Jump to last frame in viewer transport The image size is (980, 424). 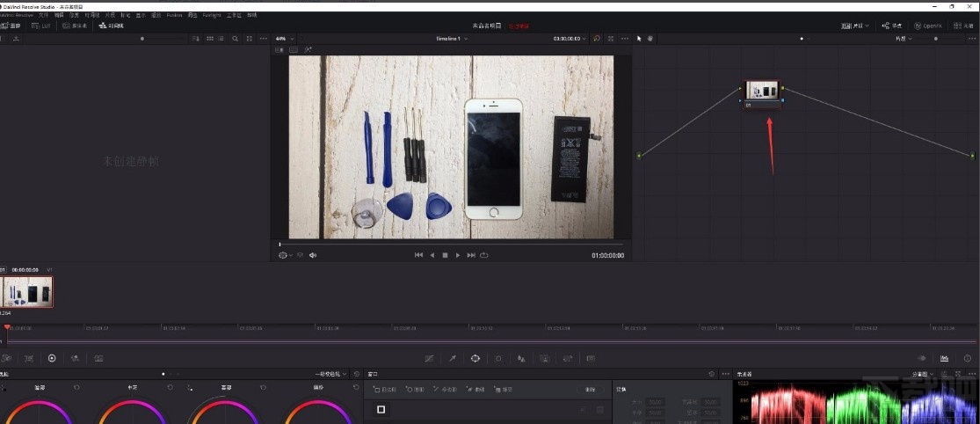pos(471,255)
